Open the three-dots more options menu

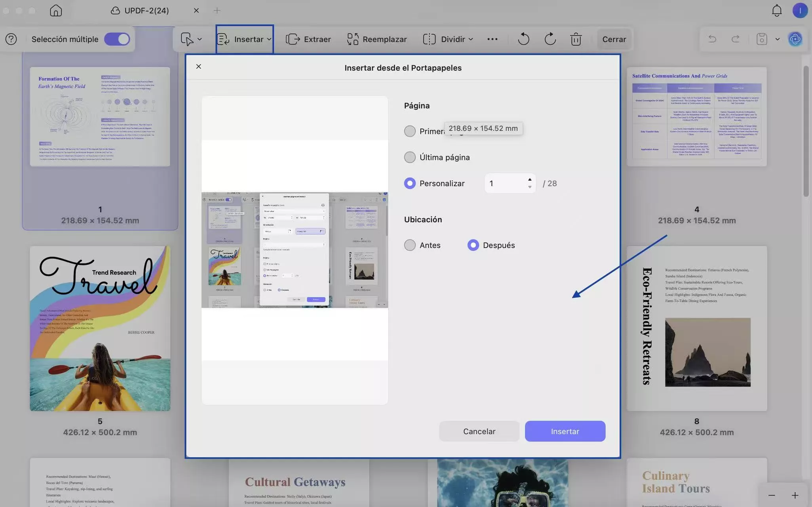(x=492, y=39)
